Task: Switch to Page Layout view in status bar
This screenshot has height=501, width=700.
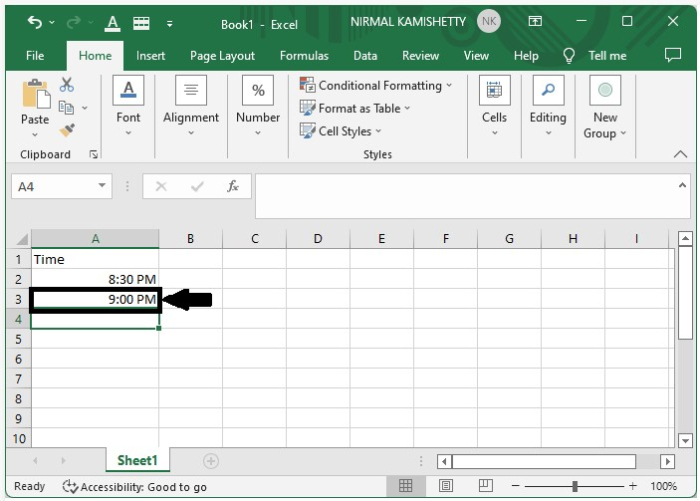Action: click(x=445, y=486)
